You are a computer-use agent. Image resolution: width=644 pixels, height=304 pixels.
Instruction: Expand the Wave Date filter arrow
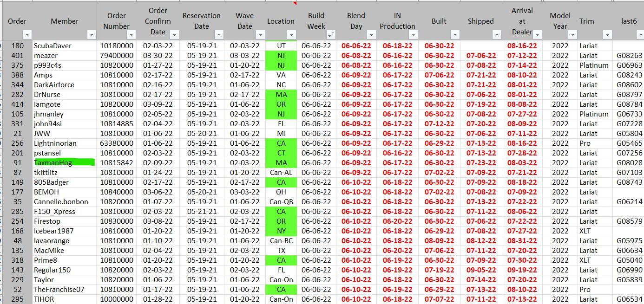coord(260,35)
